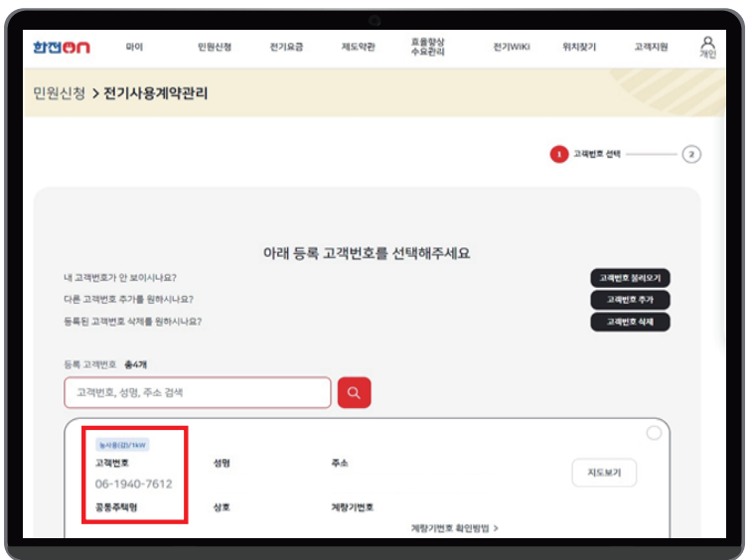This screenshot has width=748, height=560.
Task: Click the red magnifier search button
Action: (354, 392)
